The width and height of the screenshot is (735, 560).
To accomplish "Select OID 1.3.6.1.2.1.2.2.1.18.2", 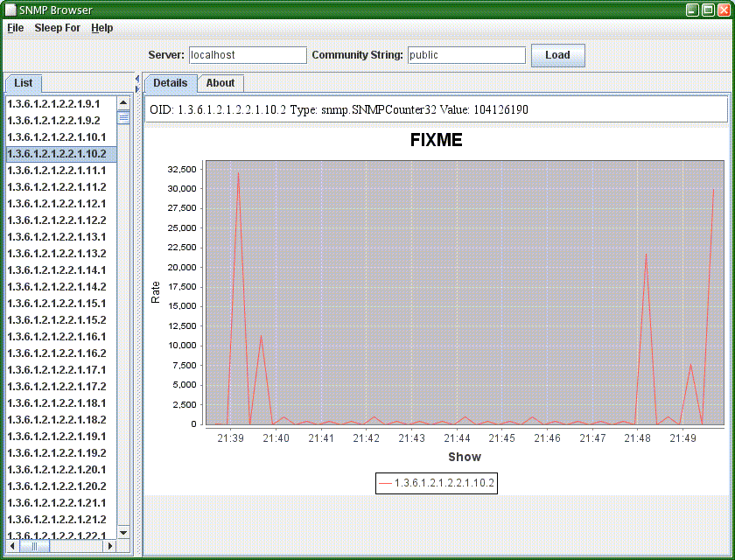I will click(61, 420).
